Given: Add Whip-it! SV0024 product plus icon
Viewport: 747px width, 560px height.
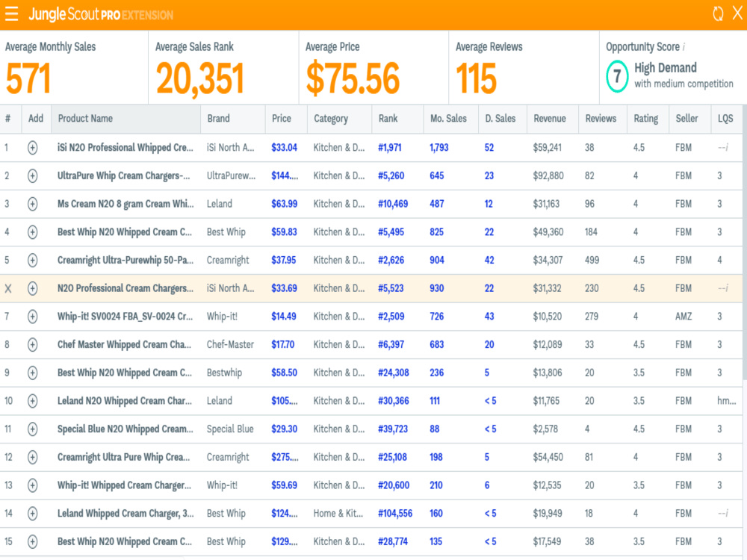Looking at the screenshot, I should pyautogui.click(x=32, y=316).
